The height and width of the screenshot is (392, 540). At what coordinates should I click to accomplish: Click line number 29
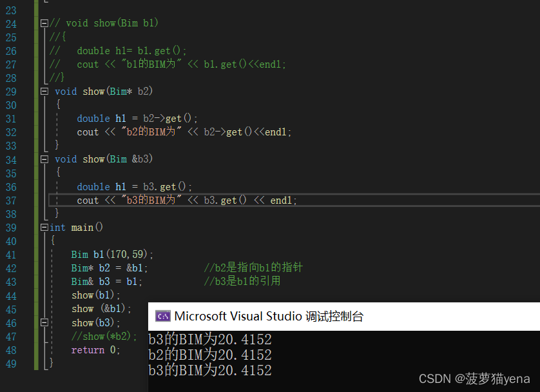click(11, 92)
